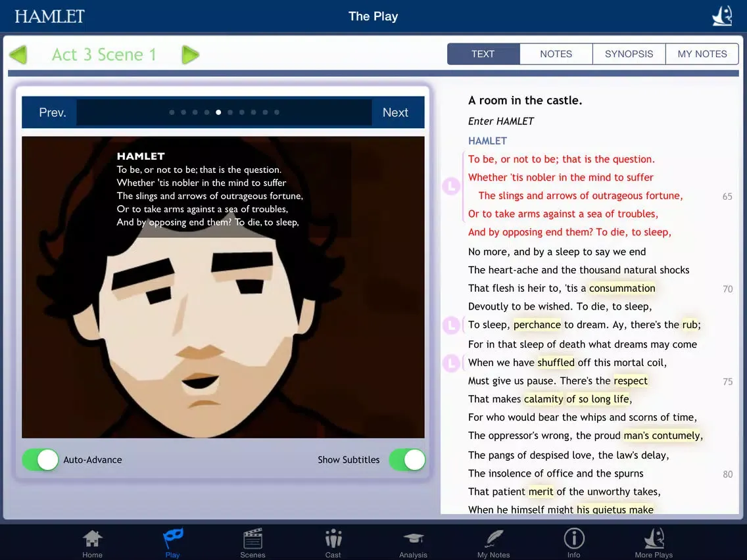Click the Next button above the video
This screenshot has height=560, width=747.
(398, 112)
